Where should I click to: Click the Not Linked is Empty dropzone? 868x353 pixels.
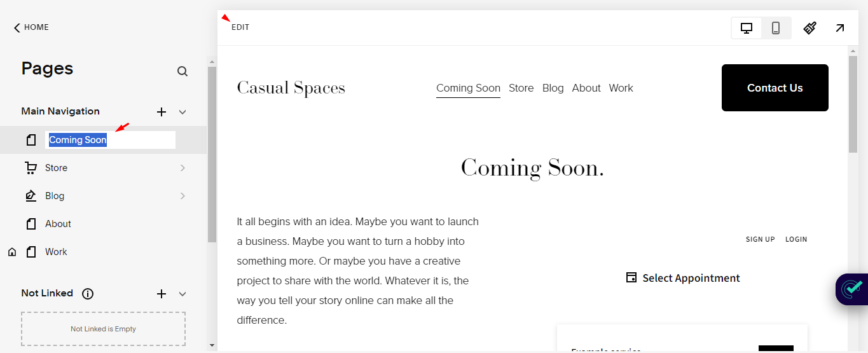(103, 329)
